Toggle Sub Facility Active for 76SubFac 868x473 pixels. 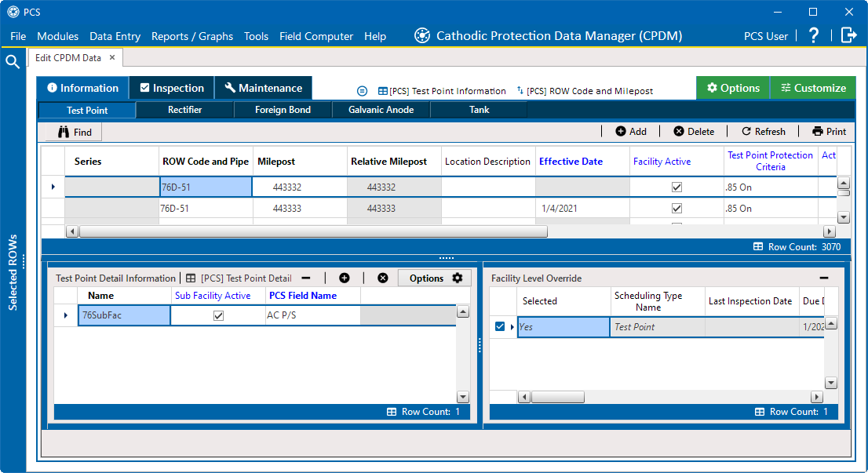click(218, 315)
